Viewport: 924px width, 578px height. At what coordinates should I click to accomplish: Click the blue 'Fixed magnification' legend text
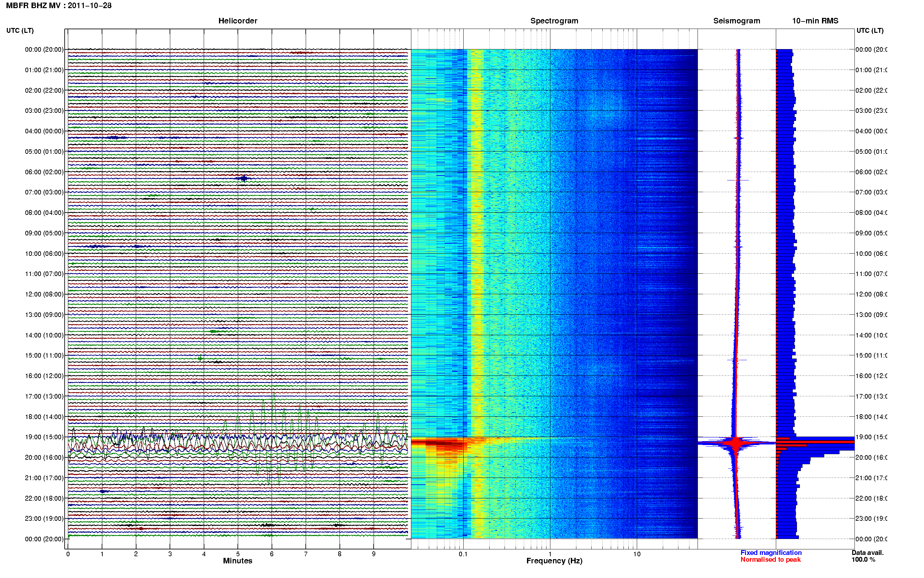pyautogui.click(x=771, y=553)
